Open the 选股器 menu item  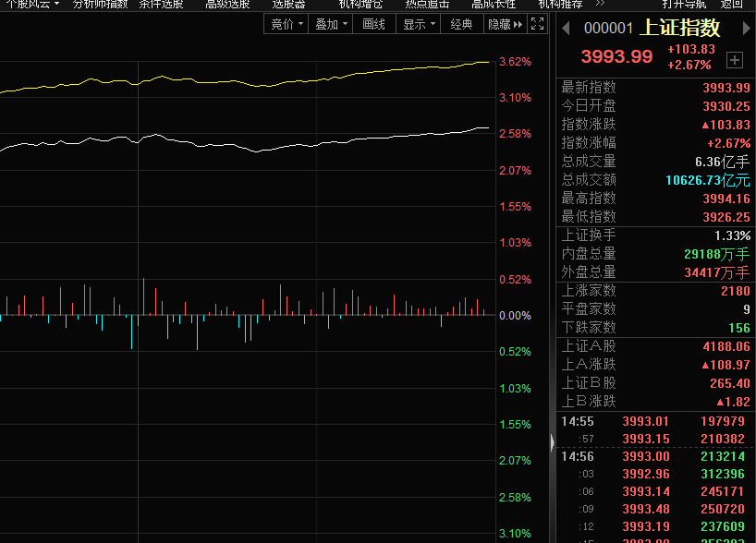288,4
